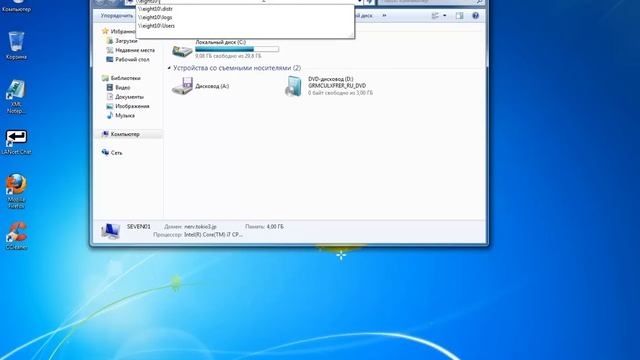The image size is (640, 360).
Task: Open the CCleaner desktop shortcut
Action: 16,236
